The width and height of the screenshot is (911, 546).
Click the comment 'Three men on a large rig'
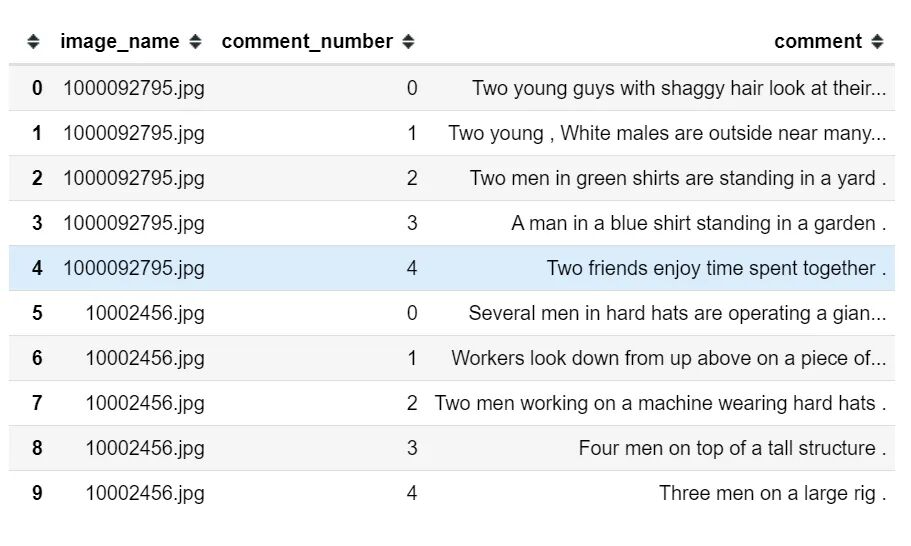click(x=772, y=493)
